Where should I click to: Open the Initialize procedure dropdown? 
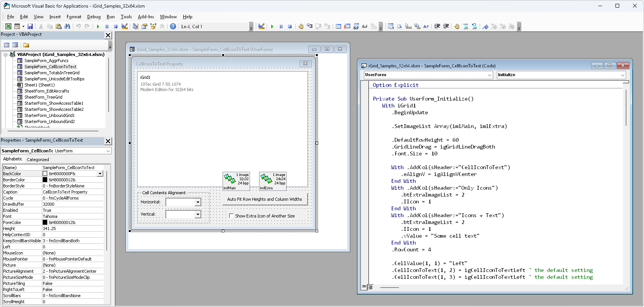click(x=623, y=75)
